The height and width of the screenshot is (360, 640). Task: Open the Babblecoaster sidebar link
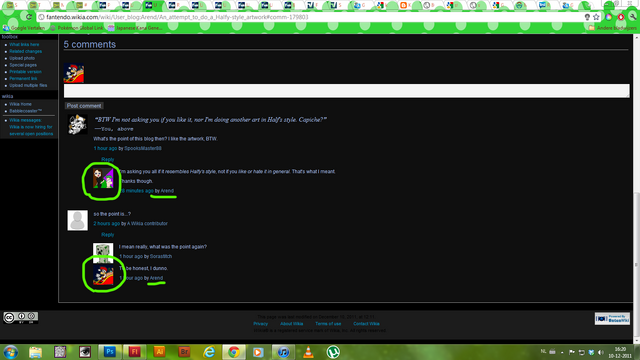(x=25, y=111)
